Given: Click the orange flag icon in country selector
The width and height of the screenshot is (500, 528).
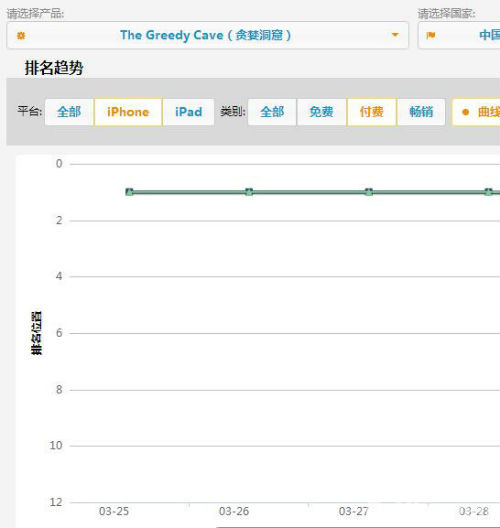Looking at the screenshot, I should (x=431, y=35).
